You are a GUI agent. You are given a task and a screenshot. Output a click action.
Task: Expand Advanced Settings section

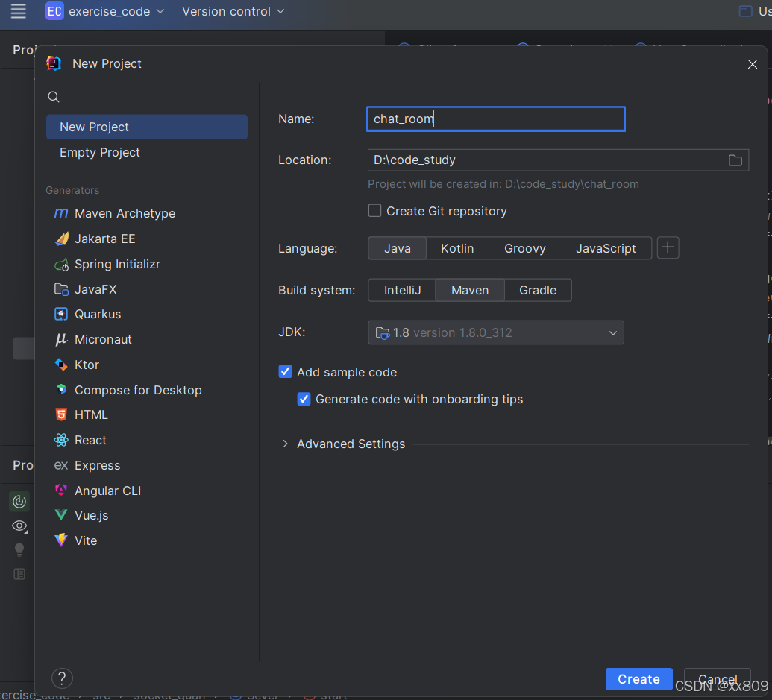pyautogui.click(x=285, y=444)
